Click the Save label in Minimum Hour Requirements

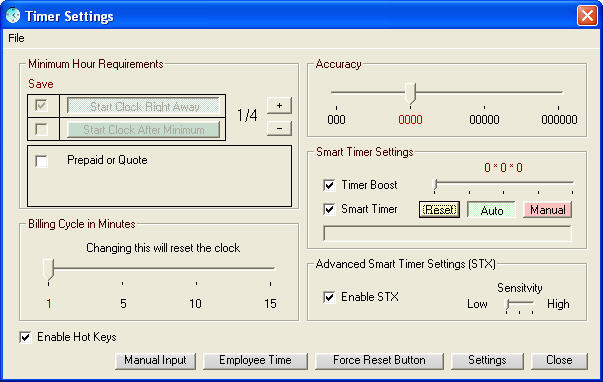coord(41,84)
